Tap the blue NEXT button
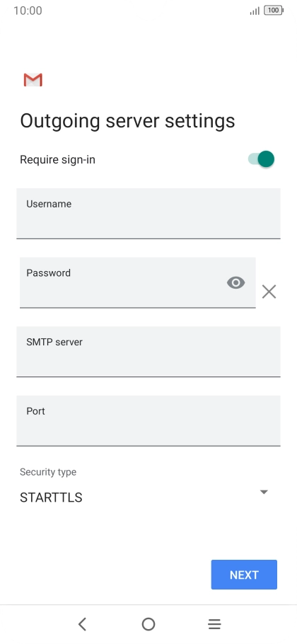The width and height of the screenshot is (297, 644). coord(244,575)
